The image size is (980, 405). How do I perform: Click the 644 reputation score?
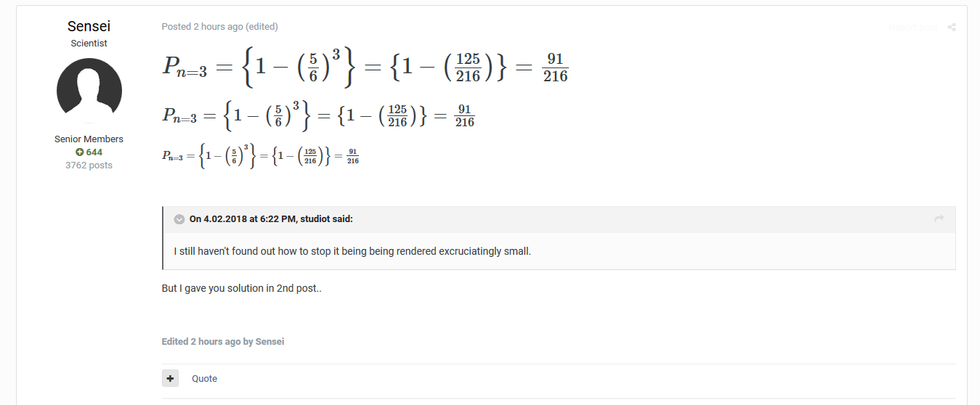pos(94,152)
